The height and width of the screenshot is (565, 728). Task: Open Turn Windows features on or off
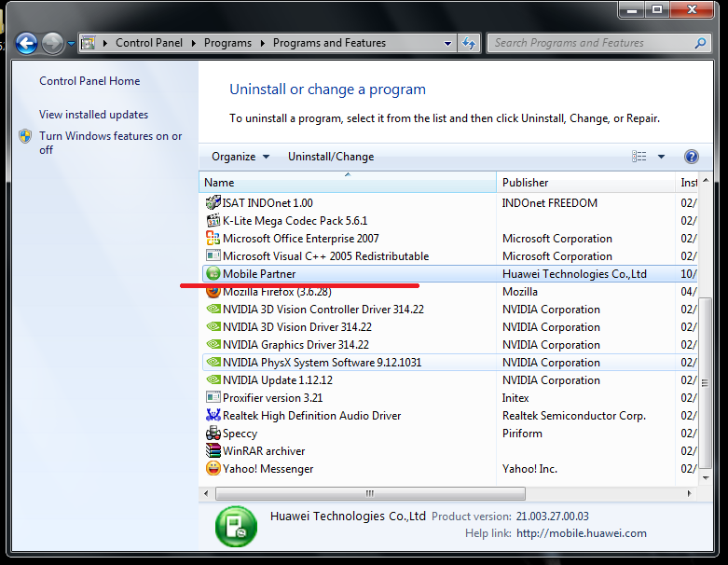111,143
